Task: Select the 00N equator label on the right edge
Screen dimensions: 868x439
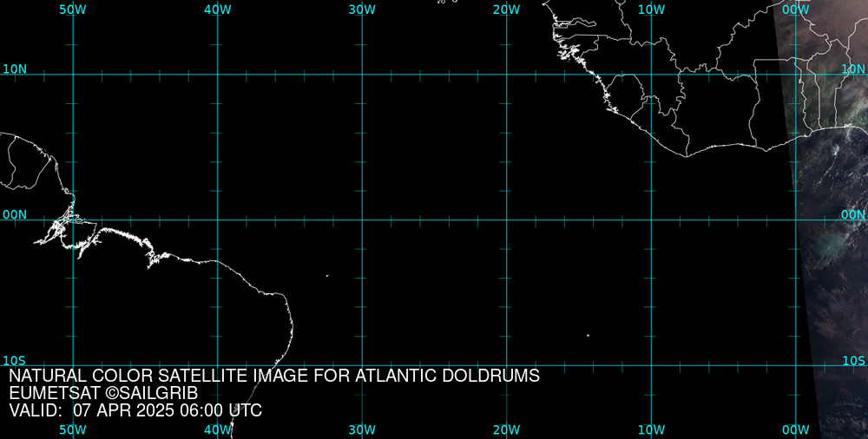Action: pos(853,215)
